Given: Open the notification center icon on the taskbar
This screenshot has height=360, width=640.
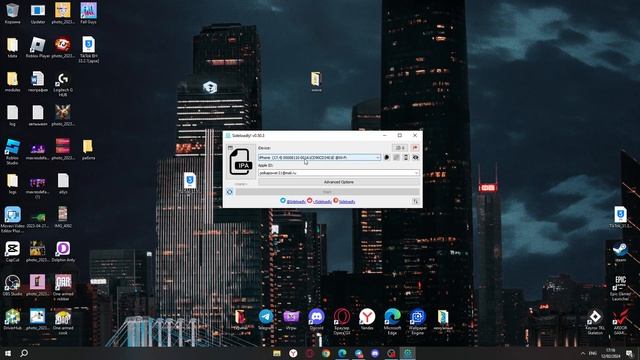Looking at the screenshot, I should [x=629, y=353].
